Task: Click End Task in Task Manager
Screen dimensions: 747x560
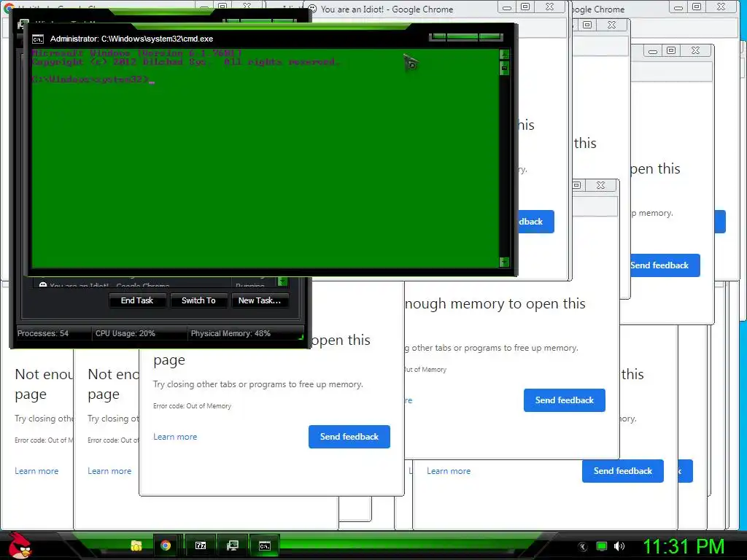Action: point(137,300)
